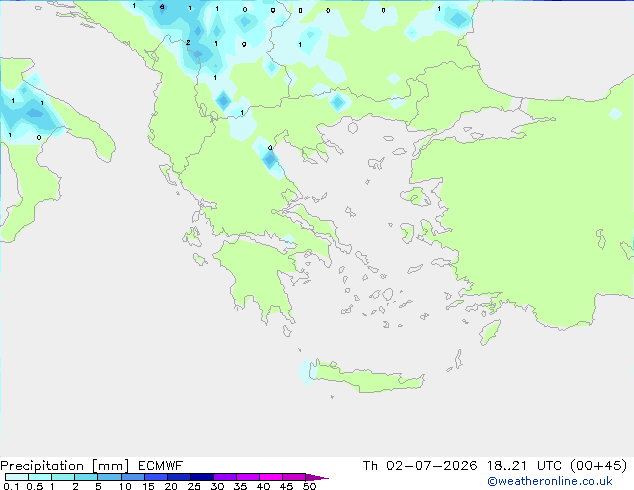The width and height of the screenshot is (634, 490).
Task: Click the '(00+45)' forecast offset text
Action: coord(599,466)
